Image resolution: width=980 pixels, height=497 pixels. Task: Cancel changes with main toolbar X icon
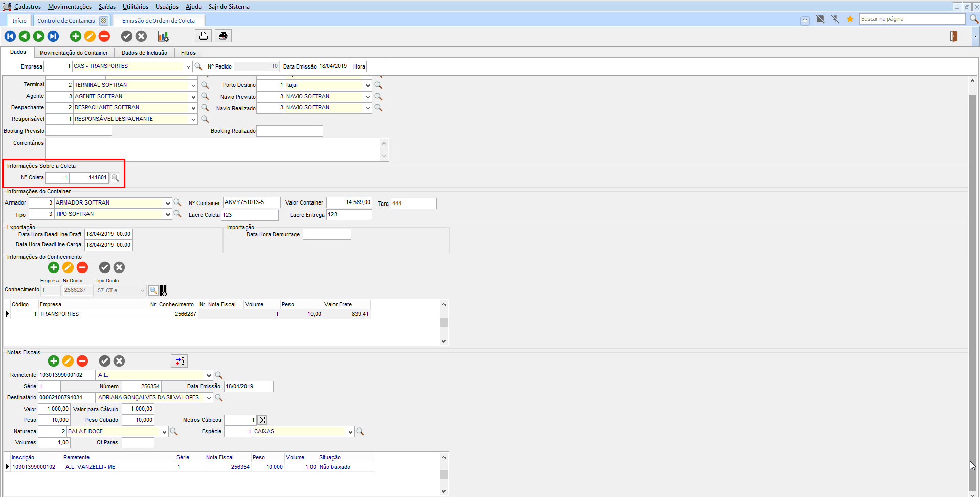(x=141, y=36)
